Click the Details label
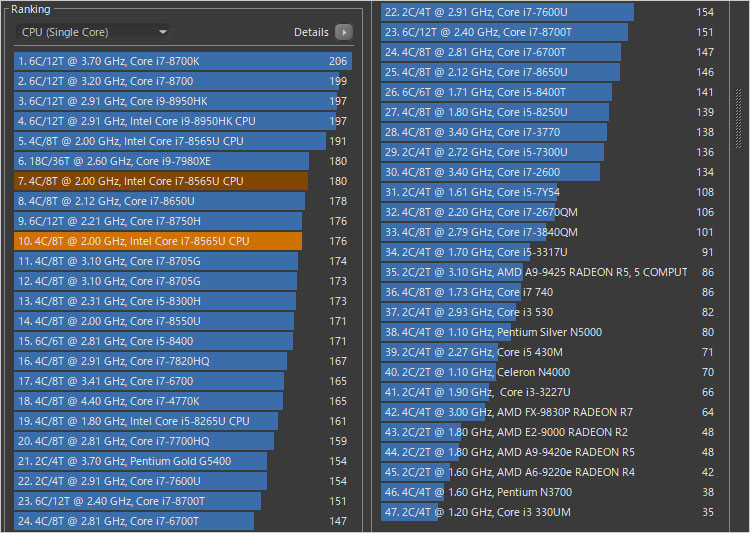750x533 pixels. coord(311,32)
